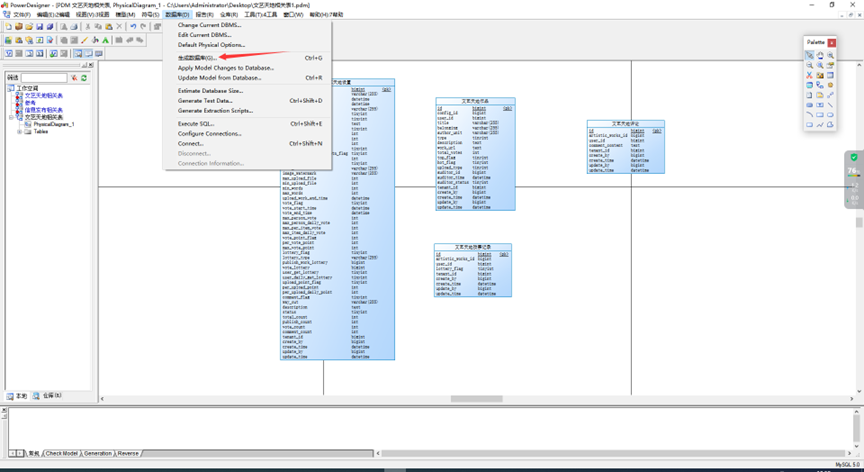This screenshot has width=864, height=472.
Task: Click the green refresh icon beside filter box
Action: tap(84, 78)
